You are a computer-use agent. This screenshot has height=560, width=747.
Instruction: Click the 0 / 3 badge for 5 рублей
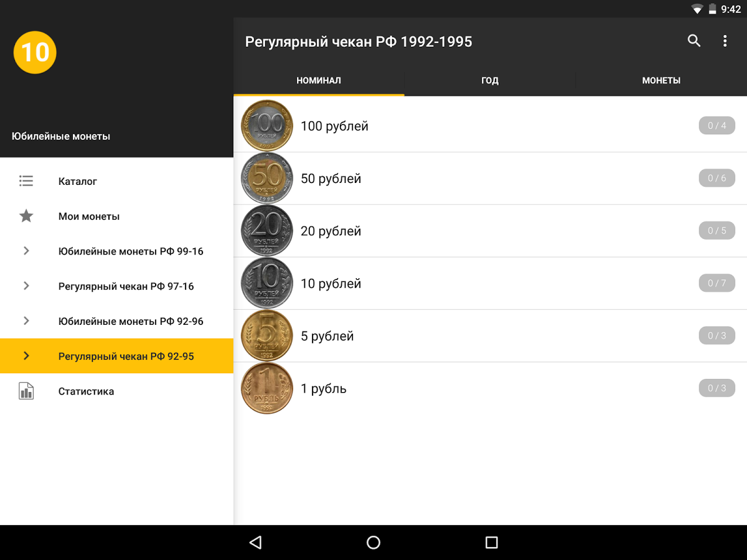pos(717,336)
